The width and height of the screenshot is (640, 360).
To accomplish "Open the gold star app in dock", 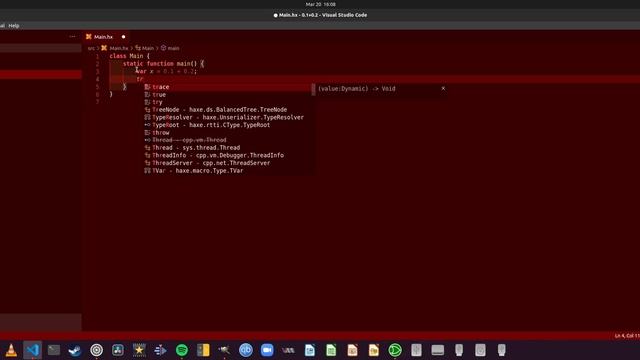I will point(139,350).
